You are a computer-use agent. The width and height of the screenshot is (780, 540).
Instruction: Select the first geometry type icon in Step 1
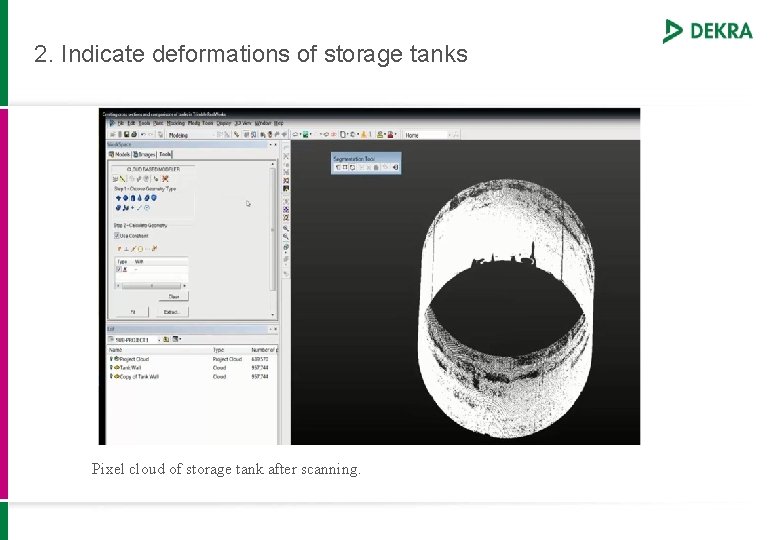[x=118, y=198]
